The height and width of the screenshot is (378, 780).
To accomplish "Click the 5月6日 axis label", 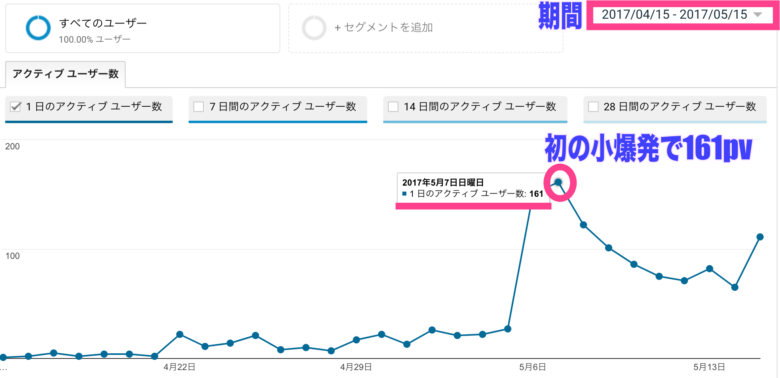I will click(x=533, y=368).
